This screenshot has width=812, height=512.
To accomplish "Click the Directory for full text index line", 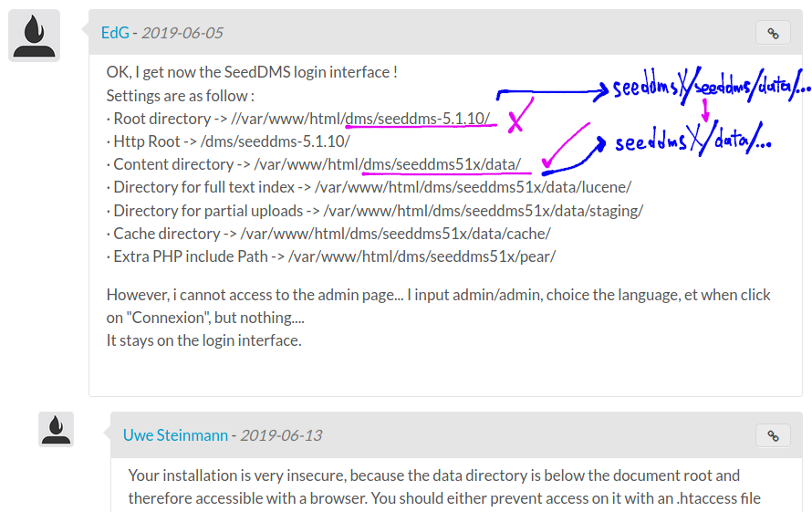I will (x=369, y=187).
